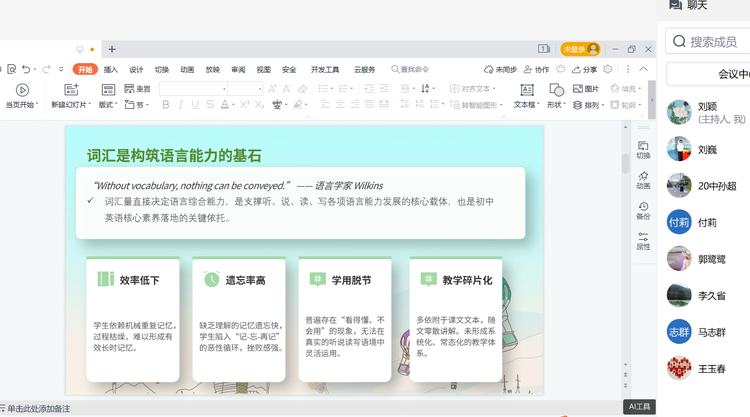Open the quick access customize arrow
The image size is (750, 417).
click(61, 69)
